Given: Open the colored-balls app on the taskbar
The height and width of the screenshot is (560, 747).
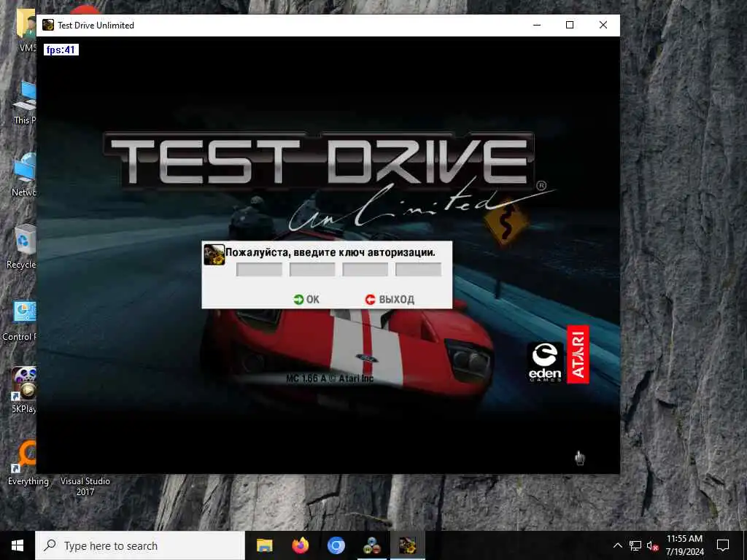Looking at the screenshot, I should [x=371, y=545].
